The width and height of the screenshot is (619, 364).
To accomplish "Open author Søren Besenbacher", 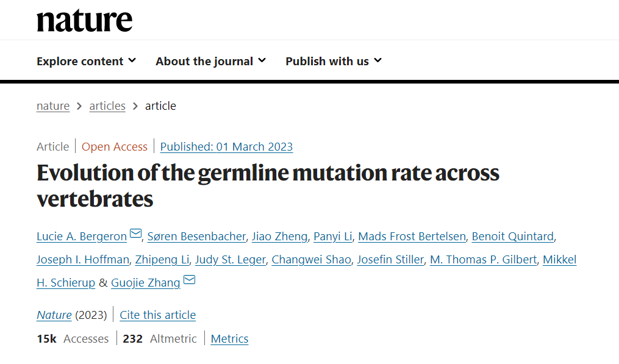I will pos(196,236).
